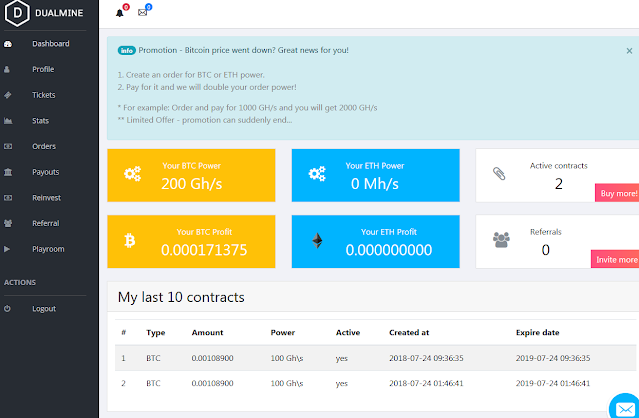Viewport: 639px width, 418px height.
Task: Click Ethereum diamond icon in ETH Profit card
Action: 317,240
